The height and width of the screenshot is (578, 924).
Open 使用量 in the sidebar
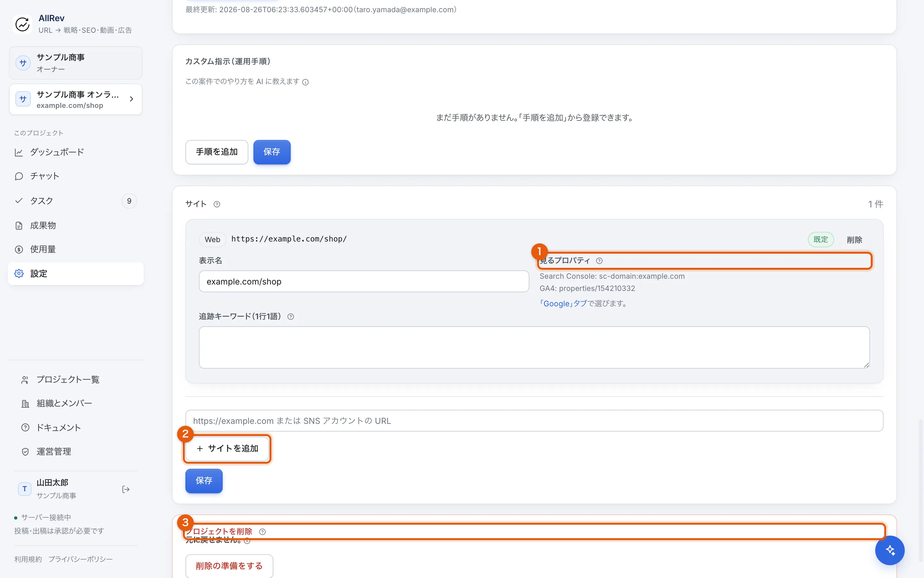76,249
